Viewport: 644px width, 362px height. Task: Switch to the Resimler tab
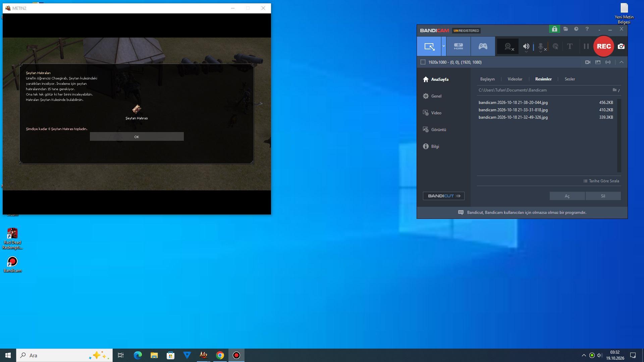pos(543,79)
